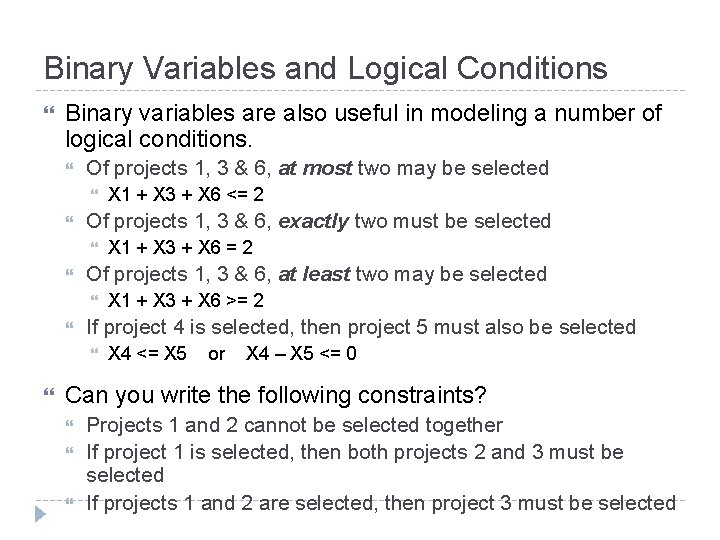Click the bullet beside 'Binary variables are also useful'
The width and height of the screenshot is (720, 540).
point(50,110)
